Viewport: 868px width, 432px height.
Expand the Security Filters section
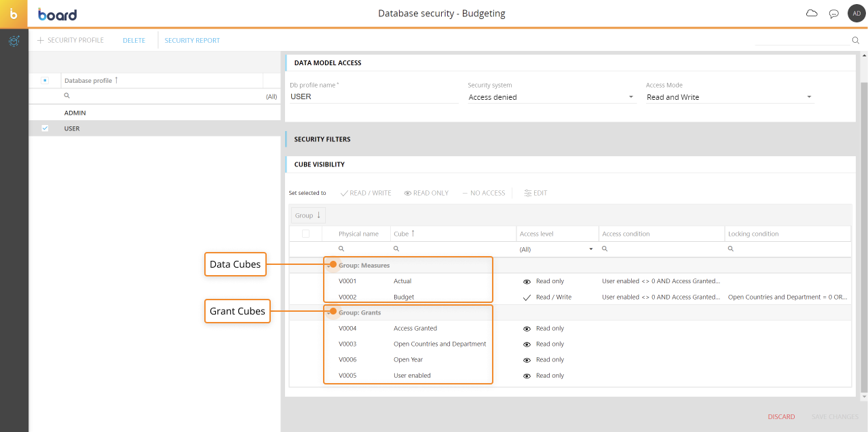pos(322,139)
